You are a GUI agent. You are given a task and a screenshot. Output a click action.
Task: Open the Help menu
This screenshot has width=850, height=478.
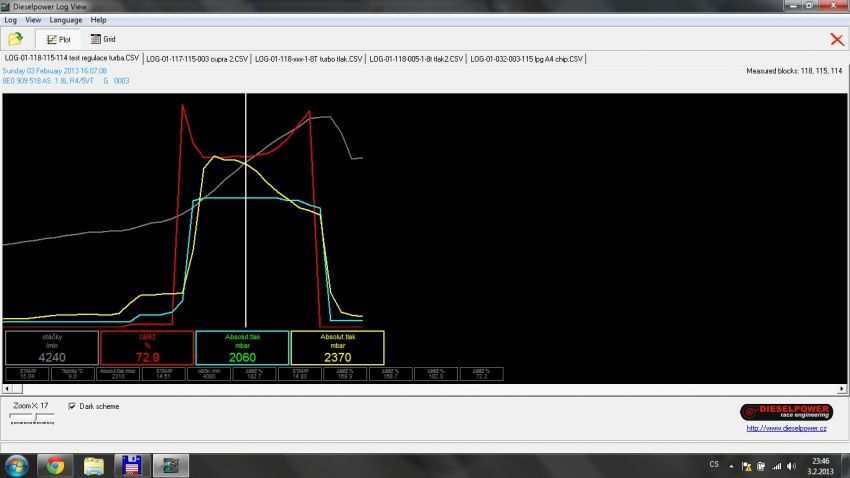tap(98, 20)
